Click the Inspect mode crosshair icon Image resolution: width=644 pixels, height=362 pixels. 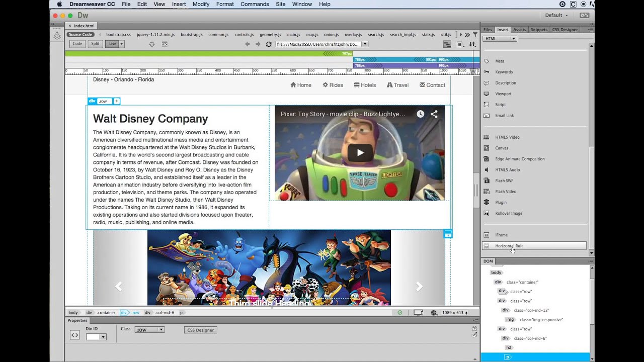tap(152, 44)
